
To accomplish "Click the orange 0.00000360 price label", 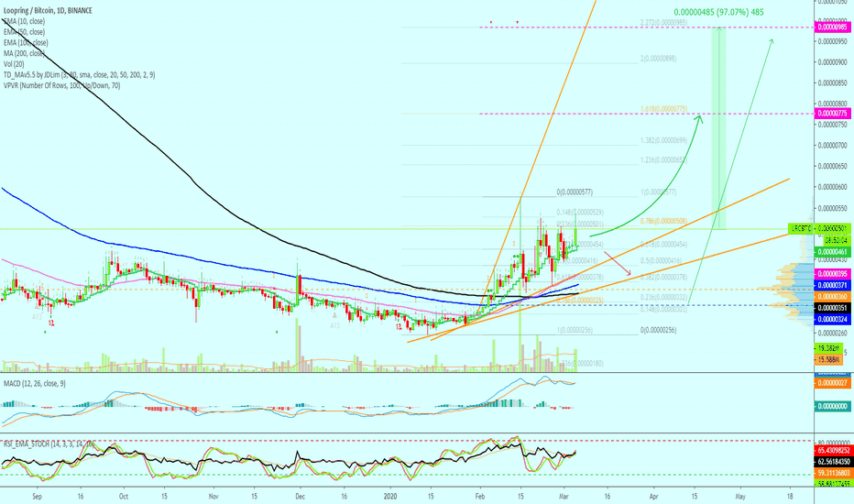I will (832, 296).
